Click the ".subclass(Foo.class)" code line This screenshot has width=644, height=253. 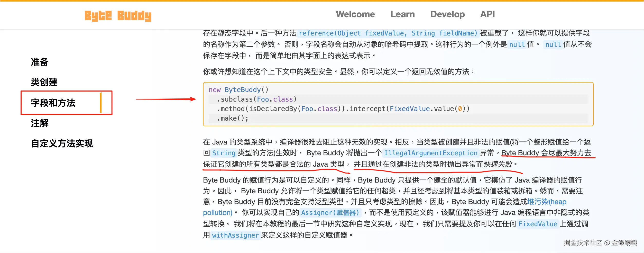pyautogui.click(x=256, y=99)
